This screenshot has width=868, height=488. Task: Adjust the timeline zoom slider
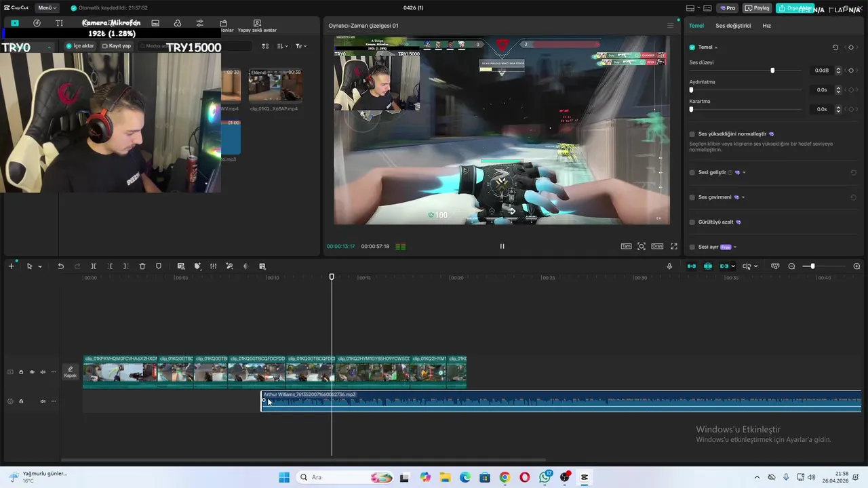824,266
